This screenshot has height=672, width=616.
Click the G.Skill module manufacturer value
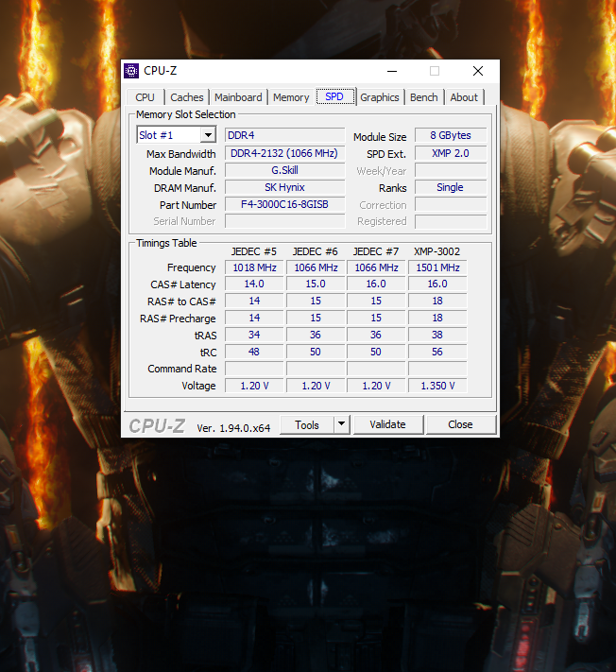(x=285, y=170)
